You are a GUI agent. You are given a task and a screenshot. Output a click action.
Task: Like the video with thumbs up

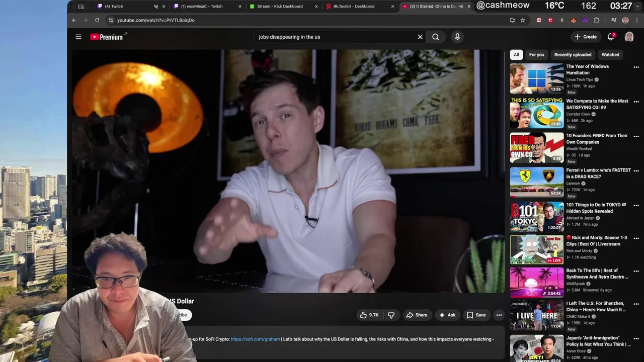point(369,315)
